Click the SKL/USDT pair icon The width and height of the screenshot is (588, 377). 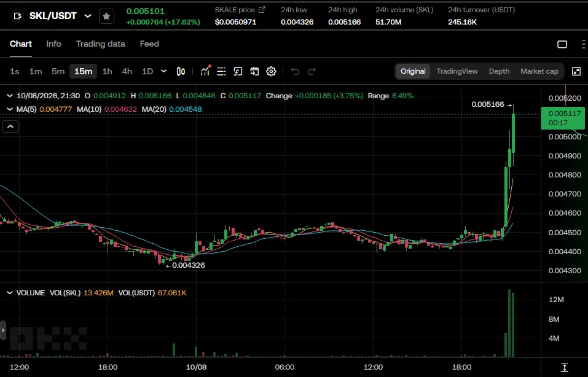click(17, 16)
